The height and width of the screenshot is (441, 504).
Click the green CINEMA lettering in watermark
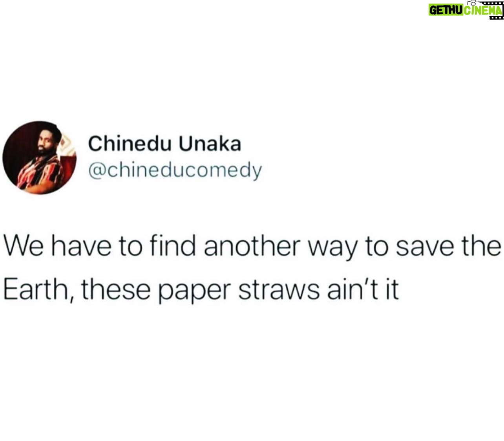click(x=482, y=10)
